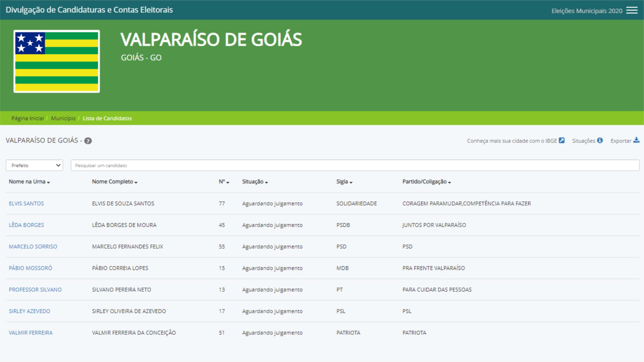Click full name PÁBIO CORREIA LOPES
The height and width of the screenshot is (362, 644).
pos(120,268)
